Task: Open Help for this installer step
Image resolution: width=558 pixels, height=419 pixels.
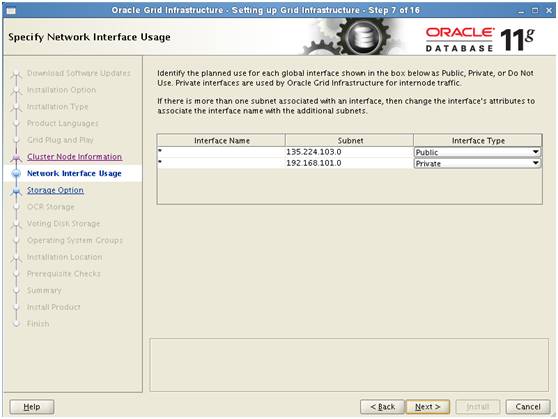Action: coord(32,407)
